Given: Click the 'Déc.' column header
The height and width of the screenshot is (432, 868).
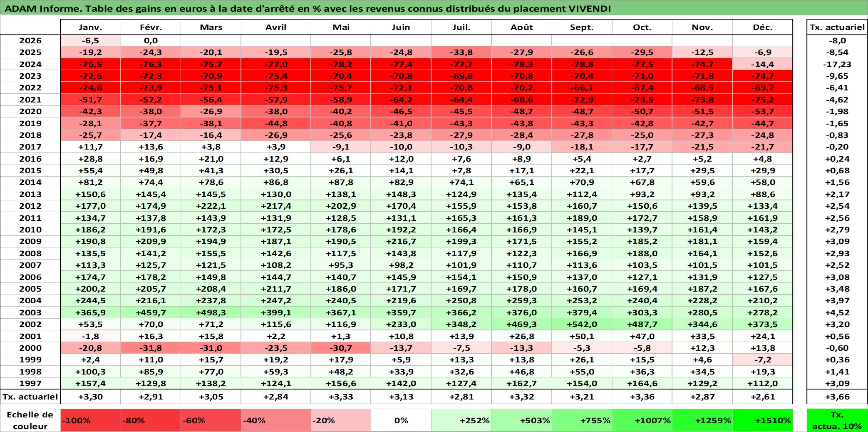Looking at the screenshot, I should 763,27.
